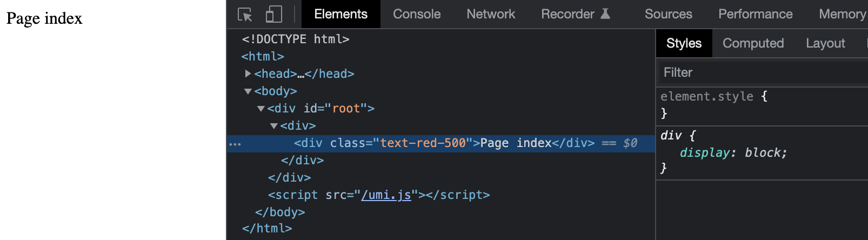Click the display property name

coord(705,153)
